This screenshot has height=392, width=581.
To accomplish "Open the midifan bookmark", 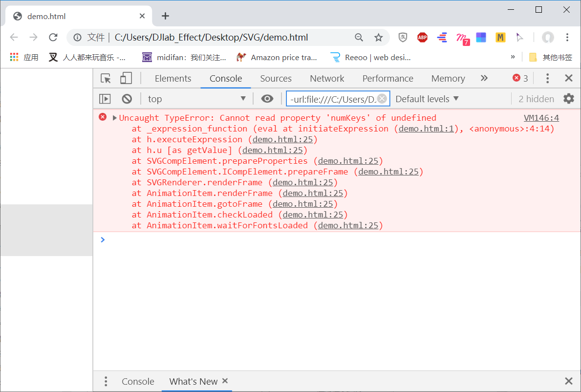I will coord(184,57).
